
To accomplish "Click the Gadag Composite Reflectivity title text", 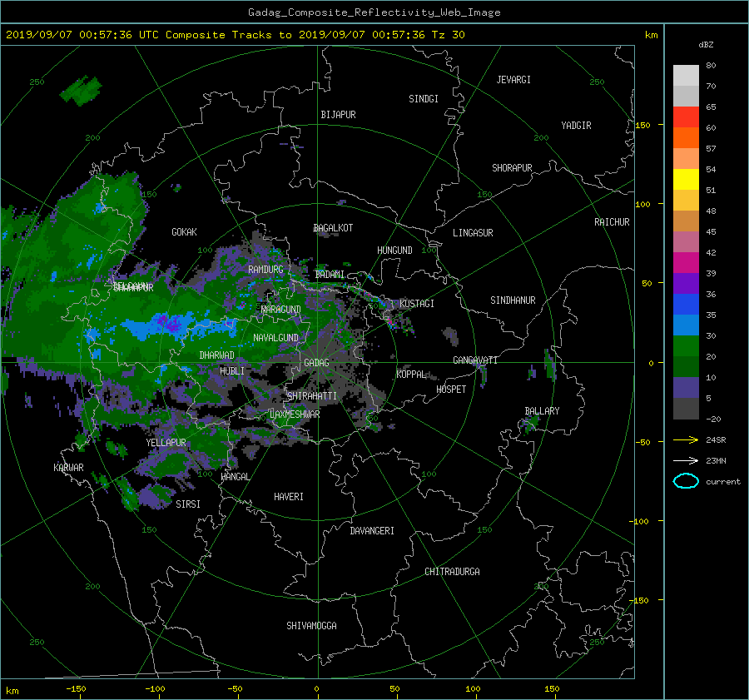I will [374, 12].
